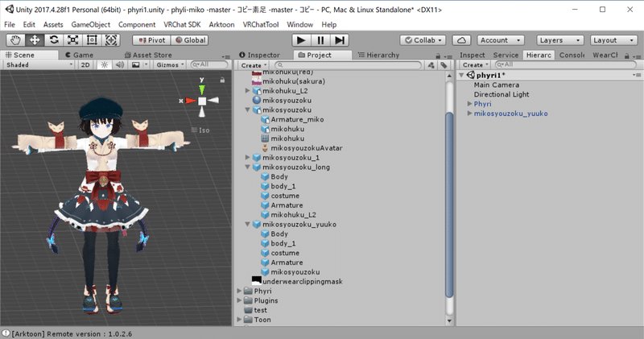Select Main Camera in Hierarchy
644x339 pixels.
(496, 85)
